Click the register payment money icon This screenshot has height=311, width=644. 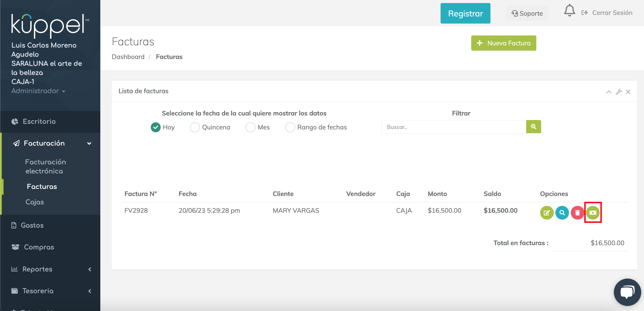[593, 212]
